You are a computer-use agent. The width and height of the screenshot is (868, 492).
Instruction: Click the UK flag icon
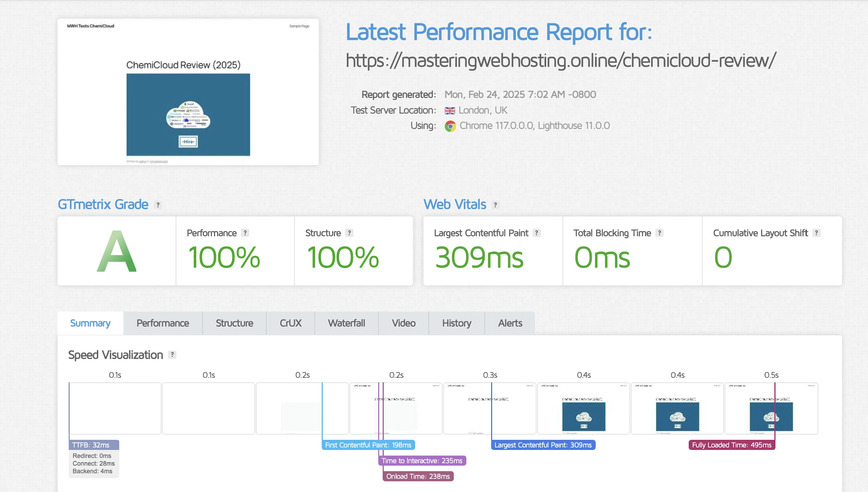(450, 111)
